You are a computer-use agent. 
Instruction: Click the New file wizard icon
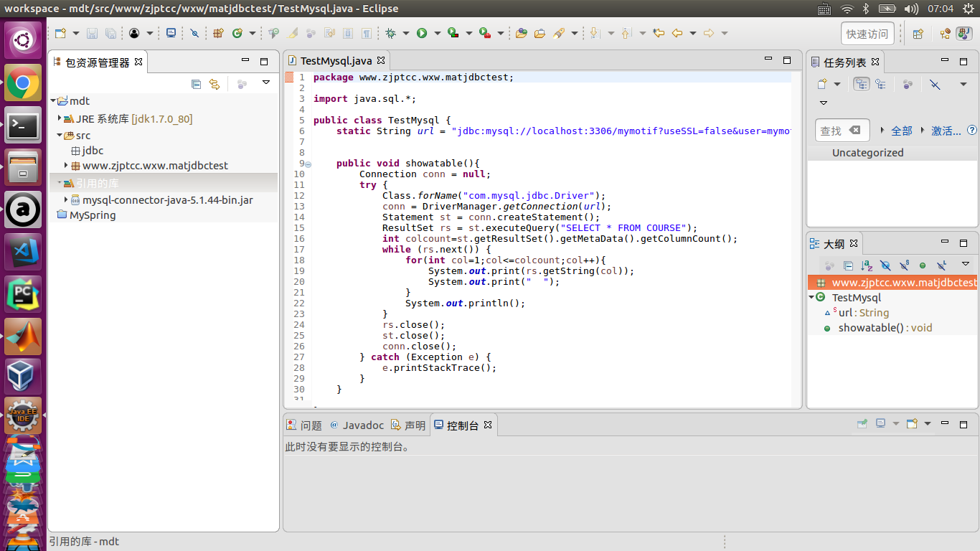pyautogui.click(x=60, y=33)
